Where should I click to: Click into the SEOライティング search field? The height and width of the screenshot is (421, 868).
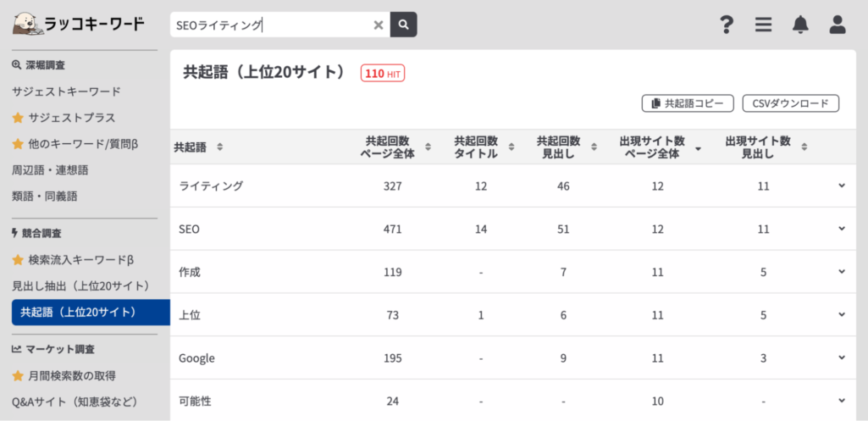(271, 25)
